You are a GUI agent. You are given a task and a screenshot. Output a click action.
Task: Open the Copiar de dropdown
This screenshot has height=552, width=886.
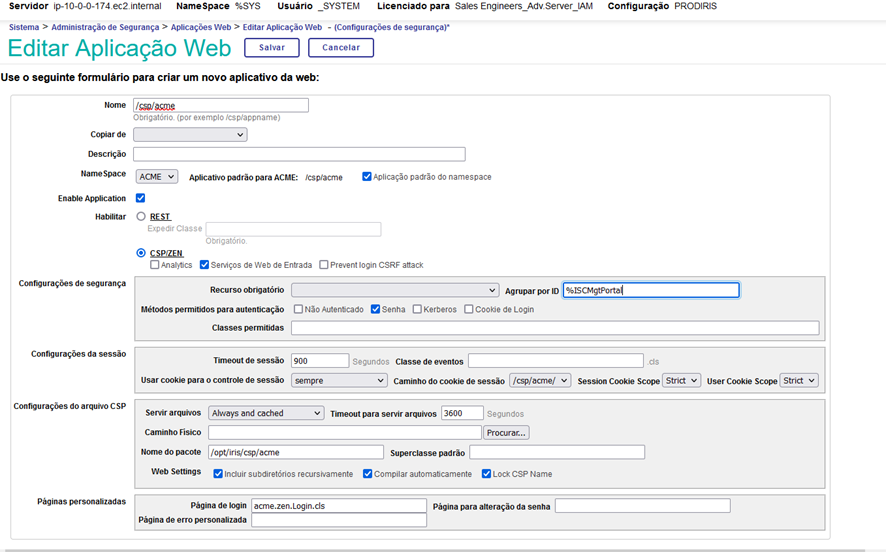(190, 135)
